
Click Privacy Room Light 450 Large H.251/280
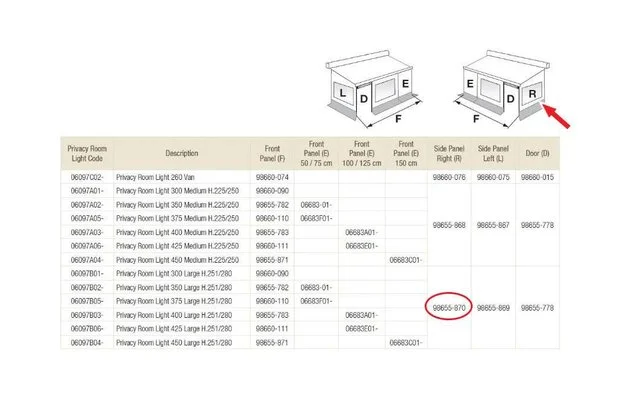point(175,342)
